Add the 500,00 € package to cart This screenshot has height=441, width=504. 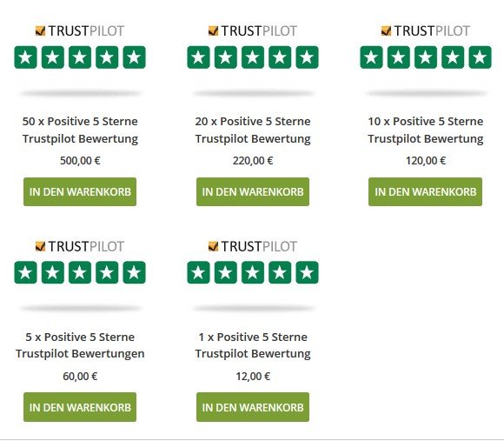coord(80,191)
